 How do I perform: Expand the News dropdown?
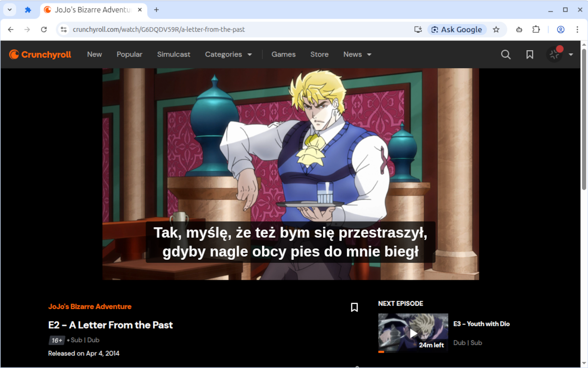point(357,54)
